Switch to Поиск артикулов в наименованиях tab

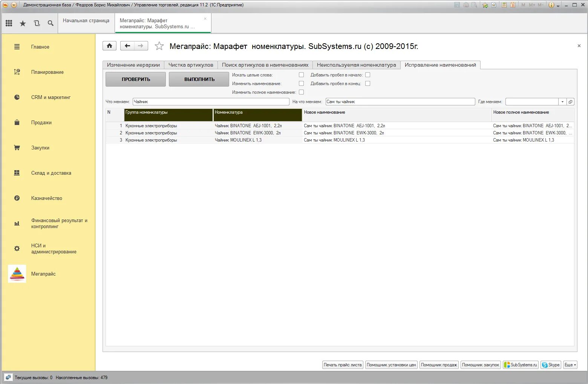(265, 65)
